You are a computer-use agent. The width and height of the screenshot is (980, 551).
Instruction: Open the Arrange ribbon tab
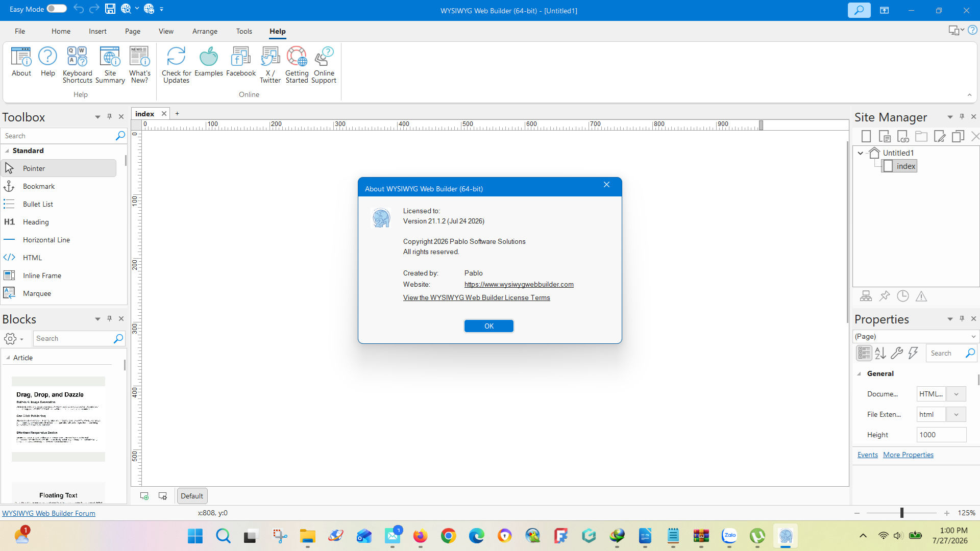point(205,31)
